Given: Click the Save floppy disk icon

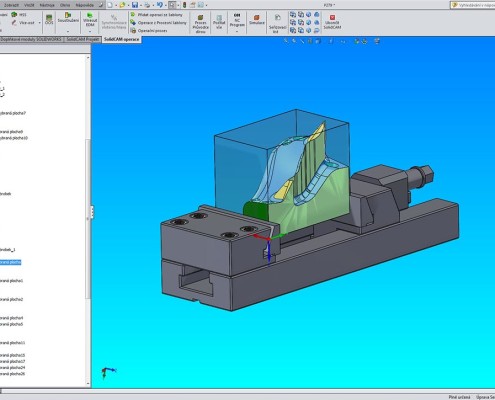Looking at the screenshot, I should point(135,5).
